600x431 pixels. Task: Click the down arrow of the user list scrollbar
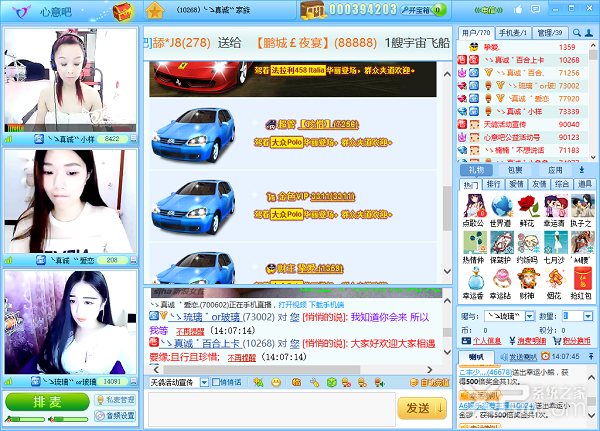[593, 157]
